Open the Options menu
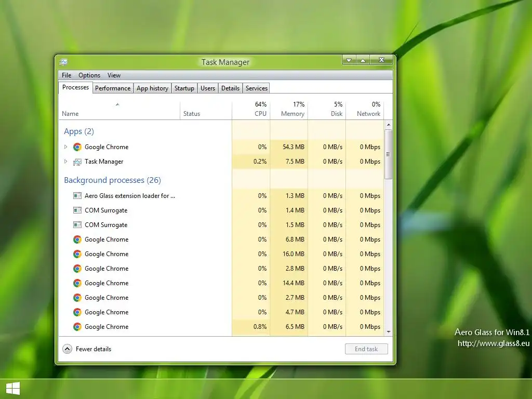Screen dimensions: 532x399 click(89, 75)
